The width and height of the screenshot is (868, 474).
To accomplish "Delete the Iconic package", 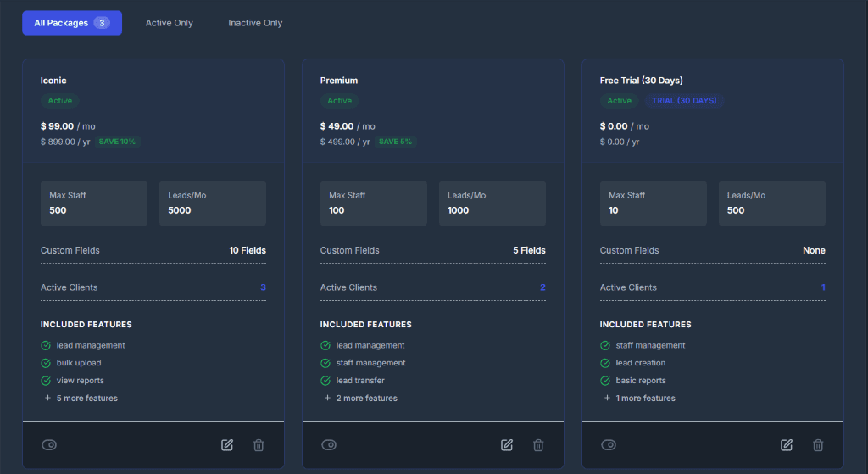I will 259,444.
